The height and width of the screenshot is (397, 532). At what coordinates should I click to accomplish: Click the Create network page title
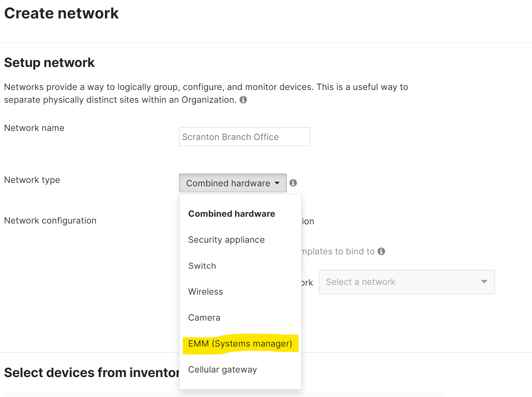[61, 13]
